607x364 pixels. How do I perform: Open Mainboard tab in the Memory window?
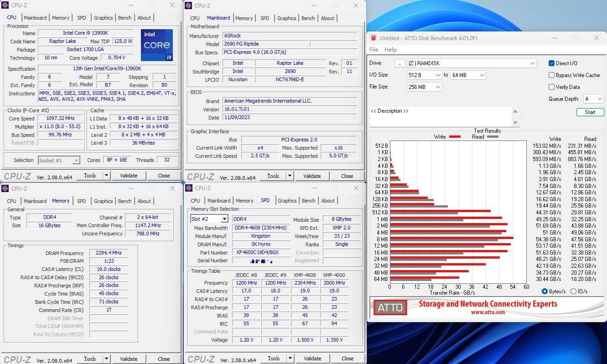(35, 201)
